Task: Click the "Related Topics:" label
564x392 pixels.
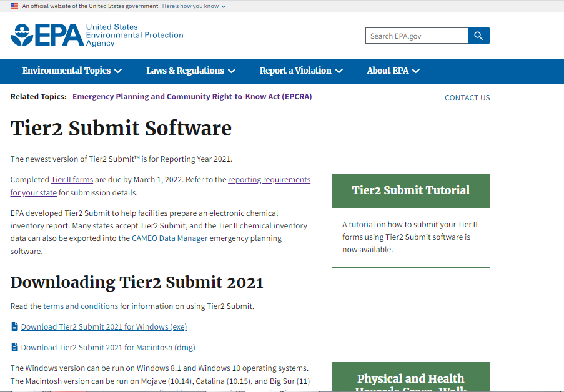Action: pyautogui.click(x=39, y=96)
